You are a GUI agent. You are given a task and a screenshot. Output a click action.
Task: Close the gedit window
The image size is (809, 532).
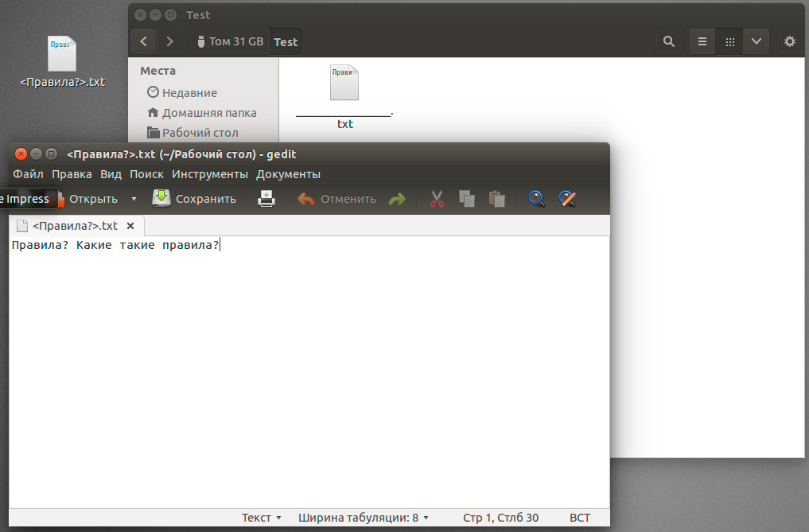[21, 153]
